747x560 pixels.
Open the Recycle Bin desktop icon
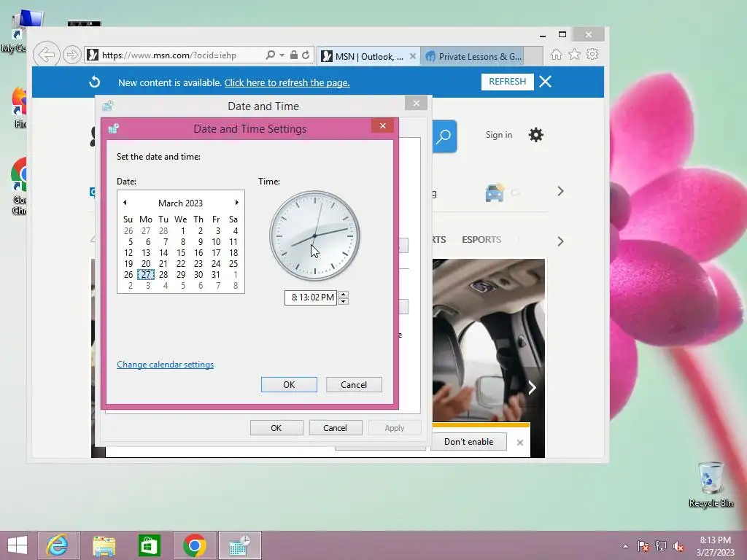pyautogui.click(x=711, y=483)
